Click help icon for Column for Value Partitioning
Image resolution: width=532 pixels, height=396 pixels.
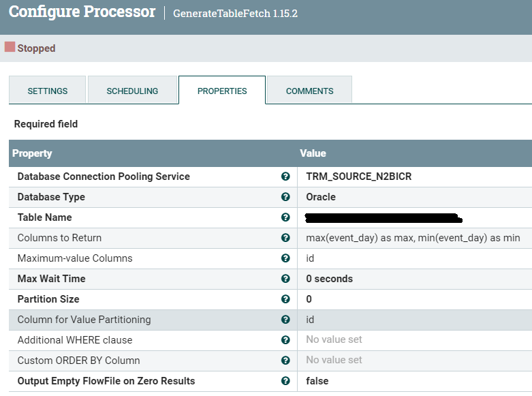(x=285, y=320)
